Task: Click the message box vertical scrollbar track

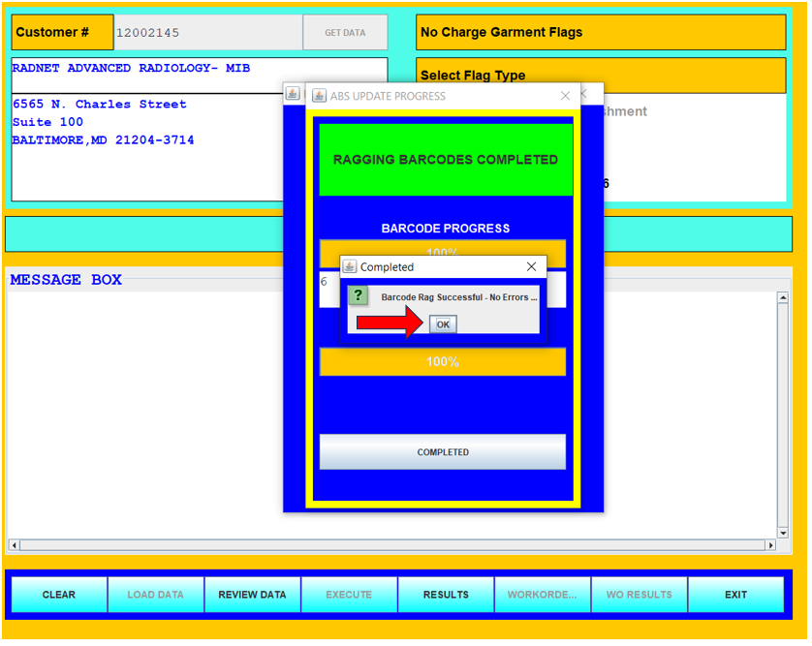Action: click(785, 416)
